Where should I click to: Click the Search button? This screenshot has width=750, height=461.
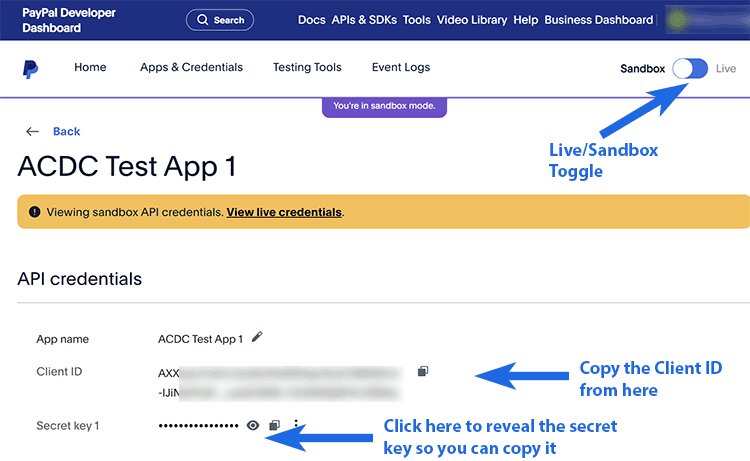(x=220, y=20)
